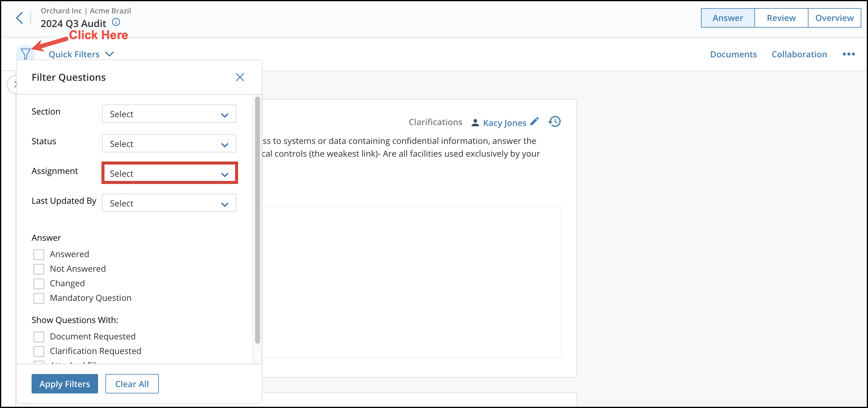868x408 pixels.
Task: Check the Clarification Requested checkbox
Action: click(x=39, y=352)
